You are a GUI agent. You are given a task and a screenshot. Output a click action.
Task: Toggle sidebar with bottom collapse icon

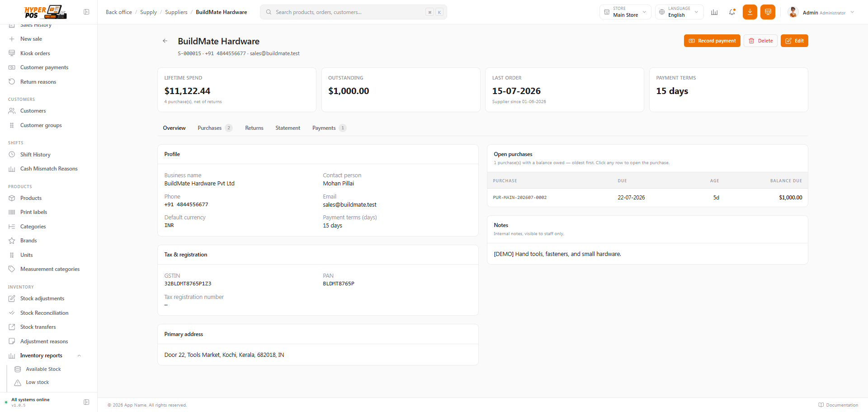pyautogui.click(x=86, y=402)
